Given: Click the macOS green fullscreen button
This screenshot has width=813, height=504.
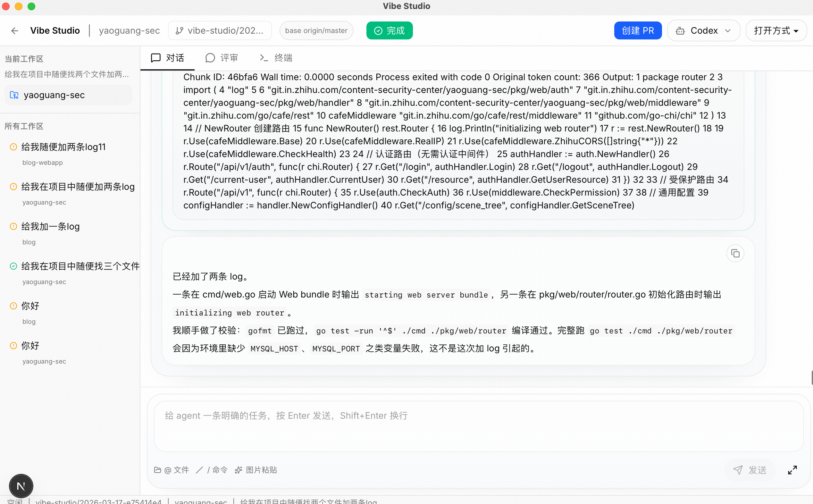Looking at the screenshot, I should click(31, 6).
